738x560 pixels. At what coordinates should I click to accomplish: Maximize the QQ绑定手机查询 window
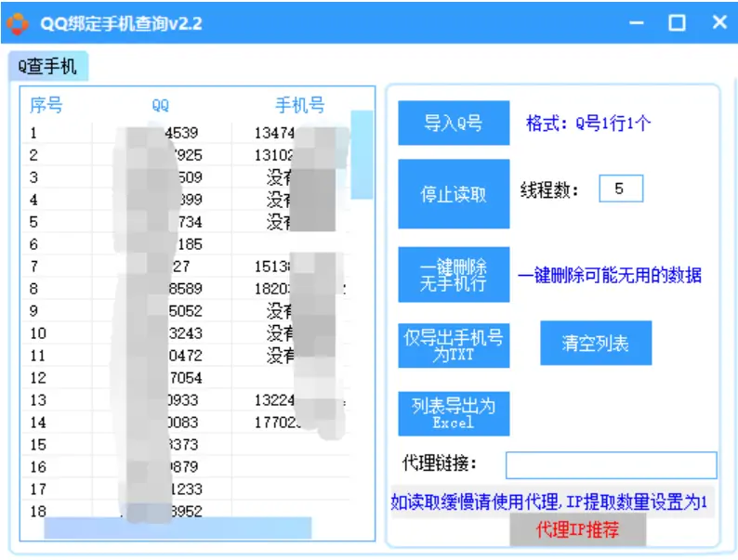pyautogui.click(x=677, y=22)
